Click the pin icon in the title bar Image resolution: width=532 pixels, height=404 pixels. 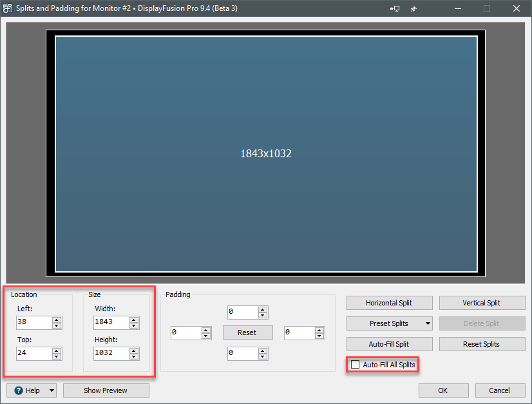[x=413, y=8]
